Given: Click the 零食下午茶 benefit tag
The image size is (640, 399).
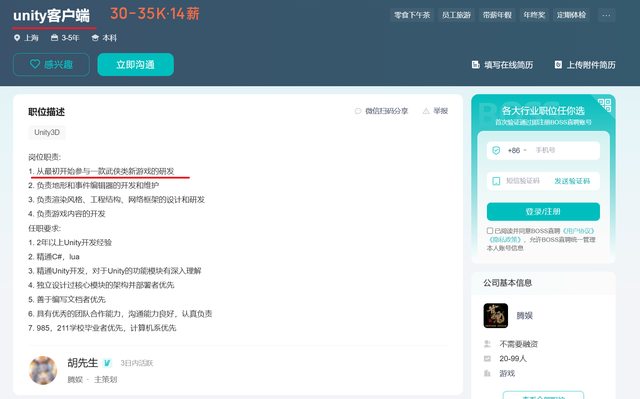Looking at the screenshot, I should click(x=412, y=15).
